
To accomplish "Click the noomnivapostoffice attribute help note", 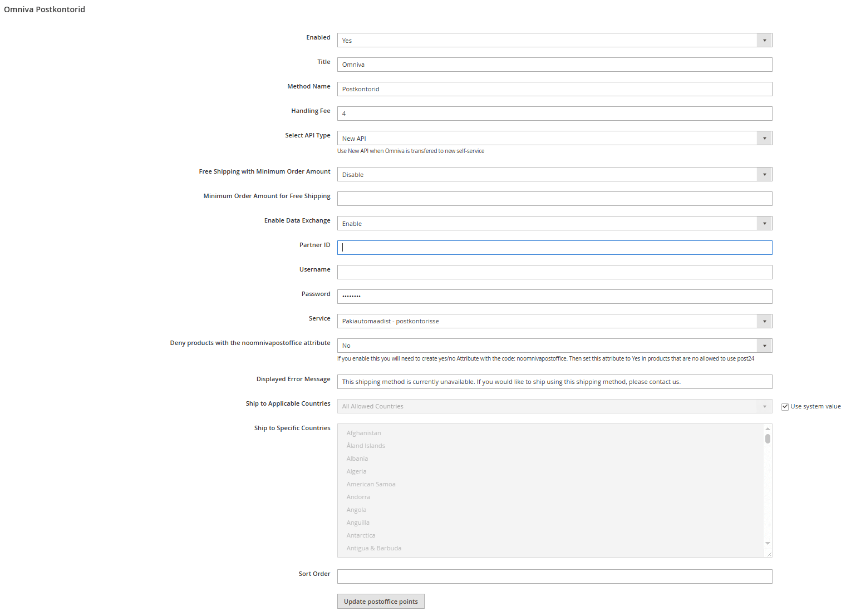I will pyautogui.click(x=545, y=358).
